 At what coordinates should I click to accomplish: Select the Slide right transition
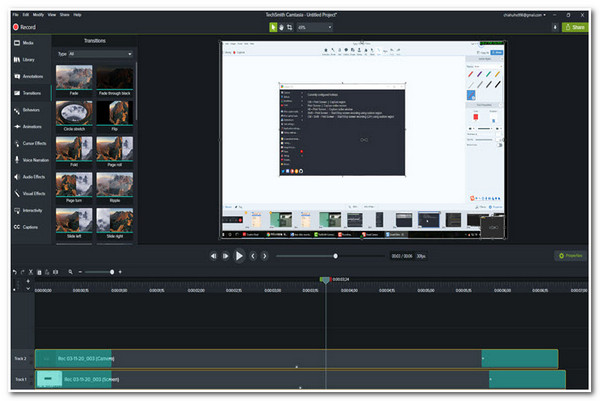[x=115, y=223]
